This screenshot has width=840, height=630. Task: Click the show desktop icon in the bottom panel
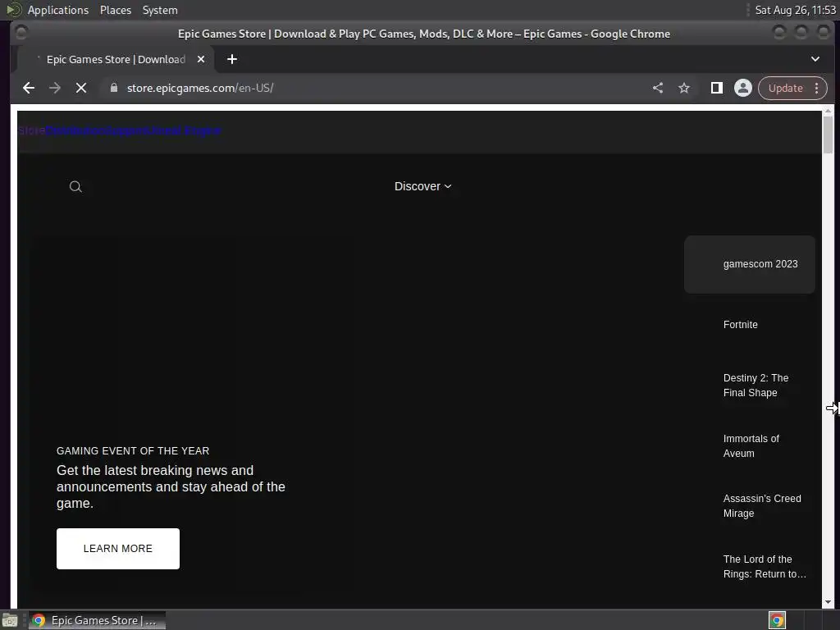[x=10, y=620]
